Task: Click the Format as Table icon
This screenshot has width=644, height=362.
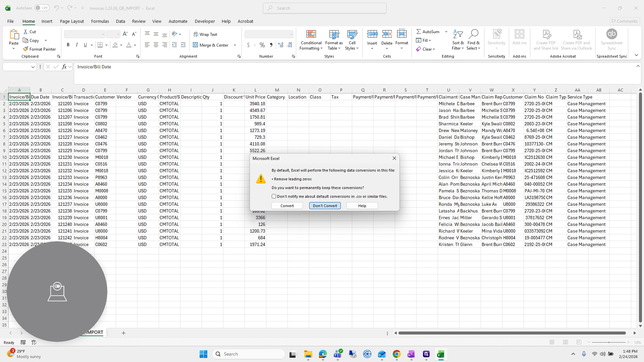Action: tap(334, 34)
